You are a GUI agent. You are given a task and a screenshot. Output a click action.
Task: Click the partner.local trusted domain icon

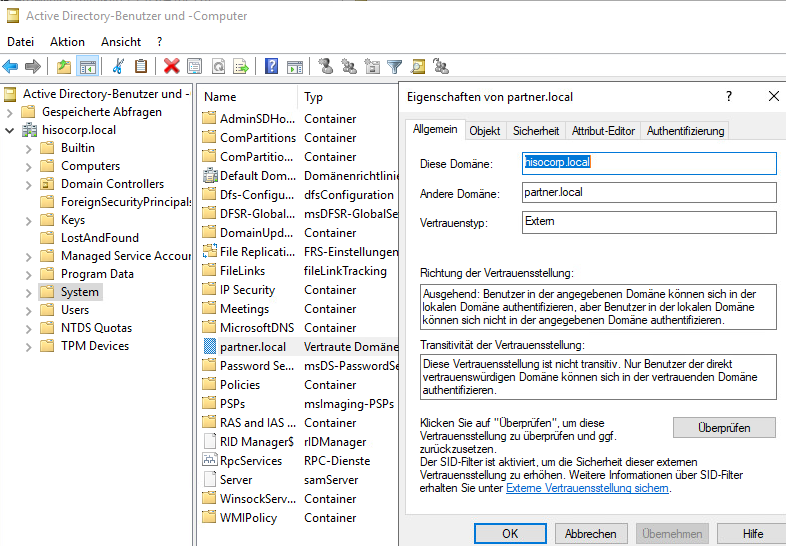coord(210,346)
